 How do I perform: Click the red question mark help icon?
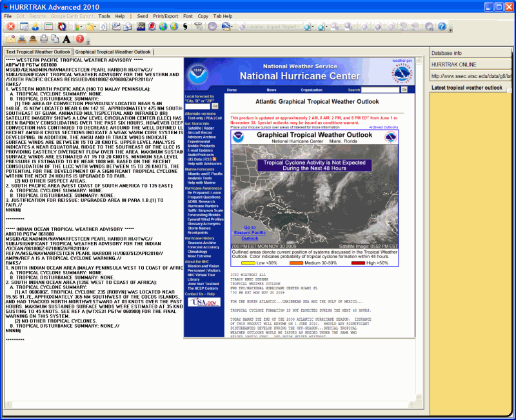[x=79, y=39]
